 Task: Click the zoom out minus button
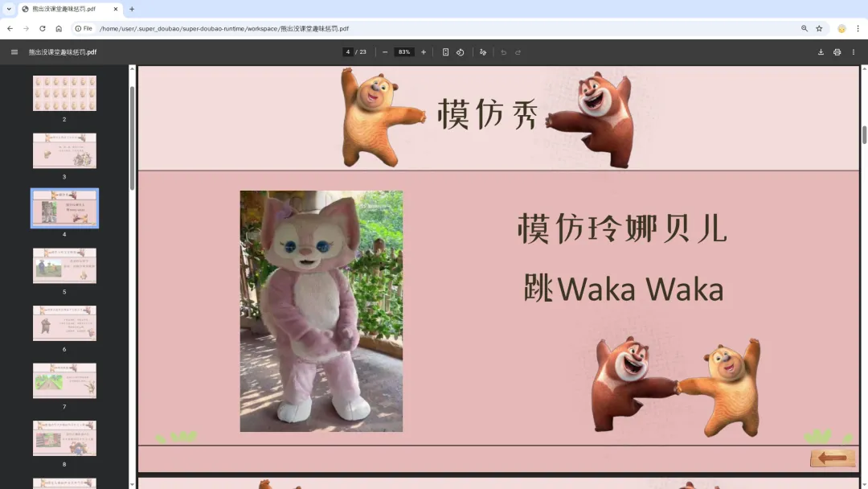point(385,52)
